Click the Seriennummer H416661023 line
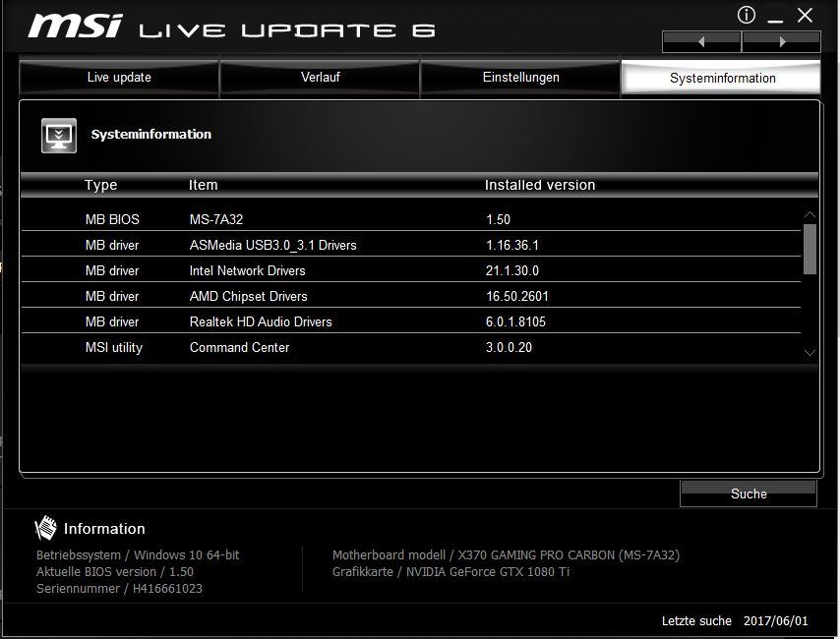The height and width of the screenshot is (639, 840). 119,588
